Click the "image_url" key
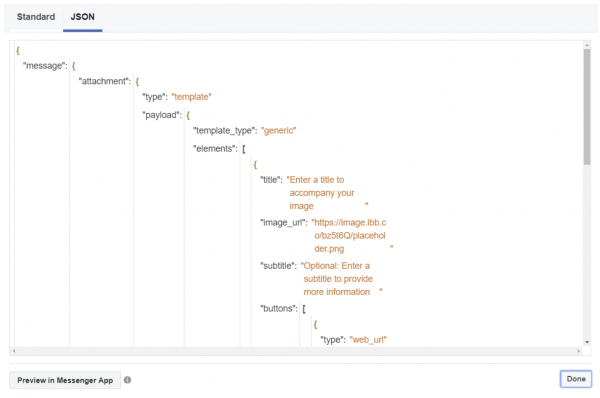 pyautogui.click(x=284, y=223)
